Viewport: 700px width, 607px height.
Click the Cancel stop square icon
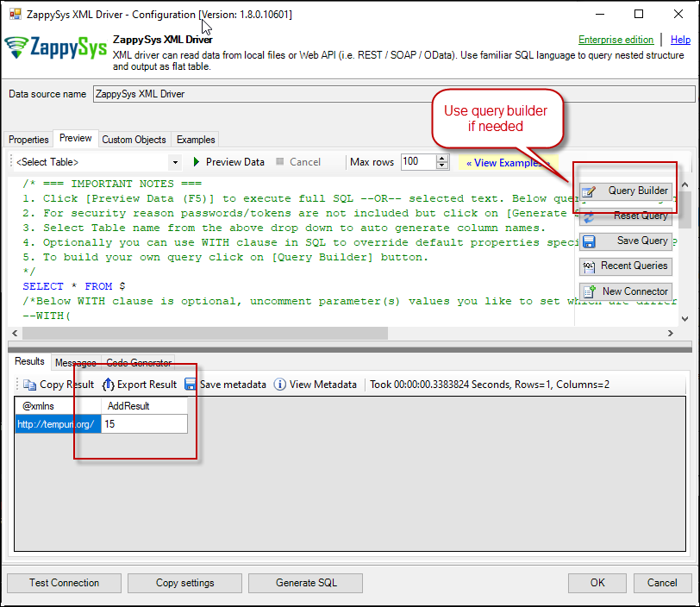[280, 161]
